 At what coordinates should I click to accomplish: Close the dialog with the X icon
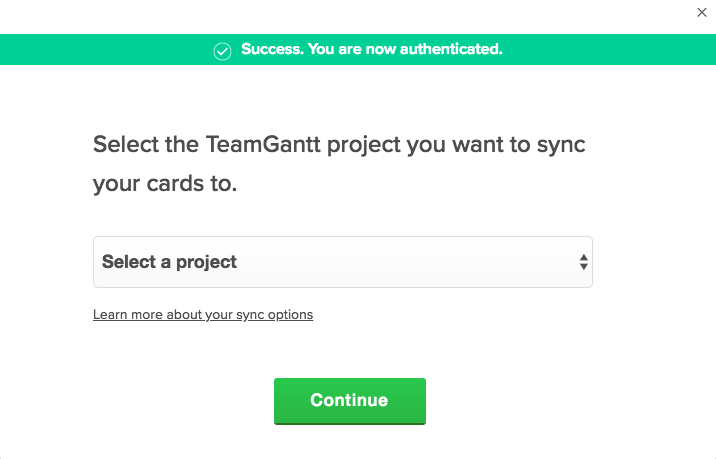[702, 12]
